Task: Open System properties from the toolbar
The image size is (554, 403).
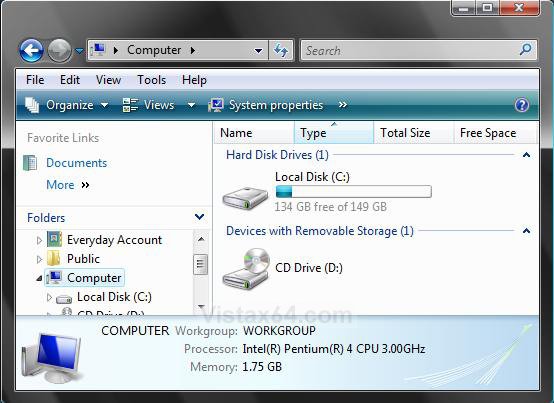Action: pyautogui.click(x=266, y=105)
